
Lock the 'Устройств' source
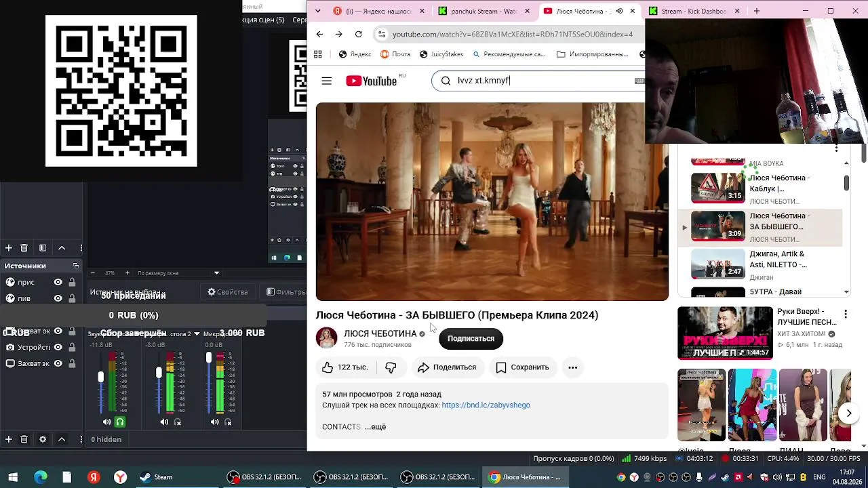click(72, 347)
